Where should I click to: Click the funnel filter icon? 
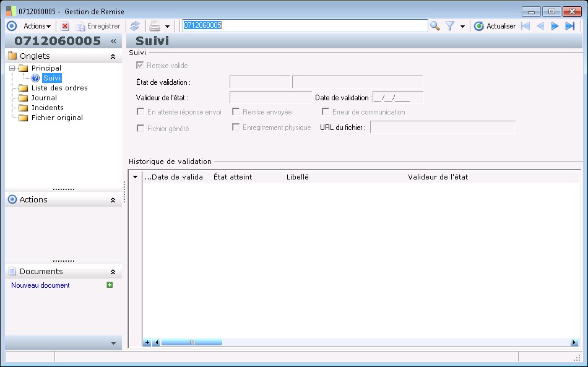pyautogui.click(x=449, y=26)
